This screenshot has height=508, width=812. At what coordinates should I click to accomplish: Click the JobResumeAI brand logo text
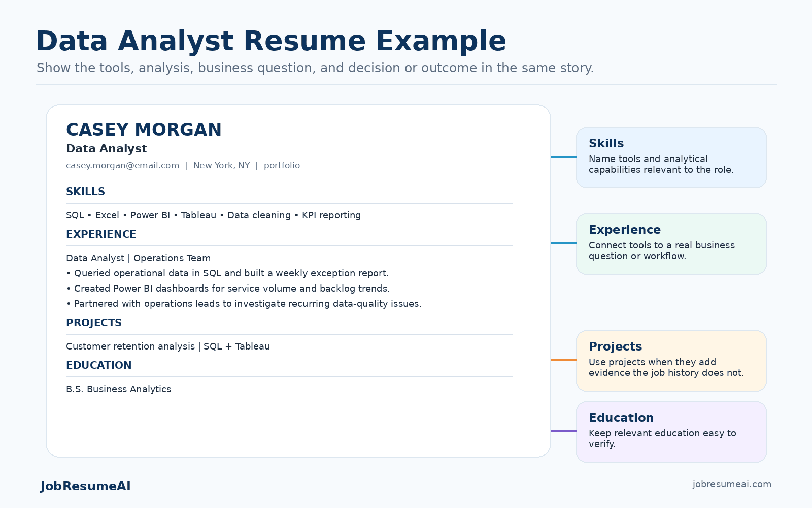coord(85,486)
